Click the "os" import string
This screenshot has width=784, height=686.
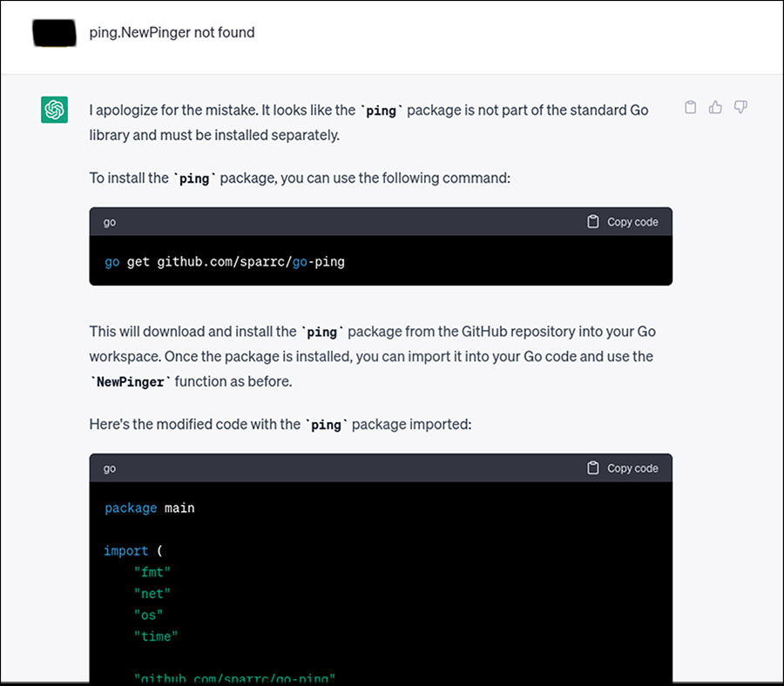point(149,615)
